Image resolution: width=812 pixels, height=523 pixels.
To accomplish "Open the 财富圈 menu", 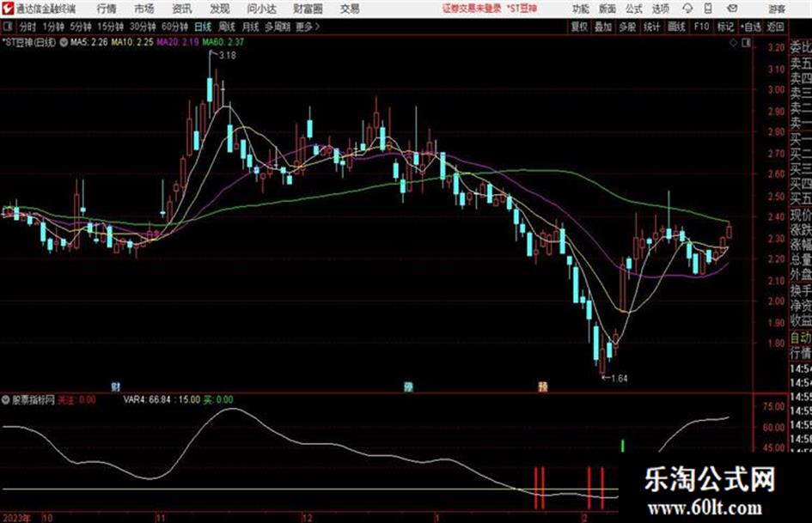I will coord(308,9).
